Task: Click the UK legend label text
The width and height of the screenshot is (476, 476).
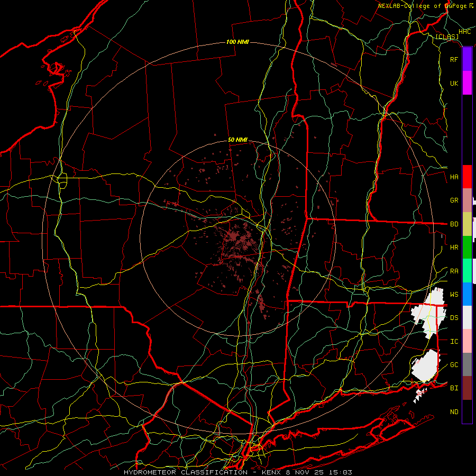Action: (454, 83)
